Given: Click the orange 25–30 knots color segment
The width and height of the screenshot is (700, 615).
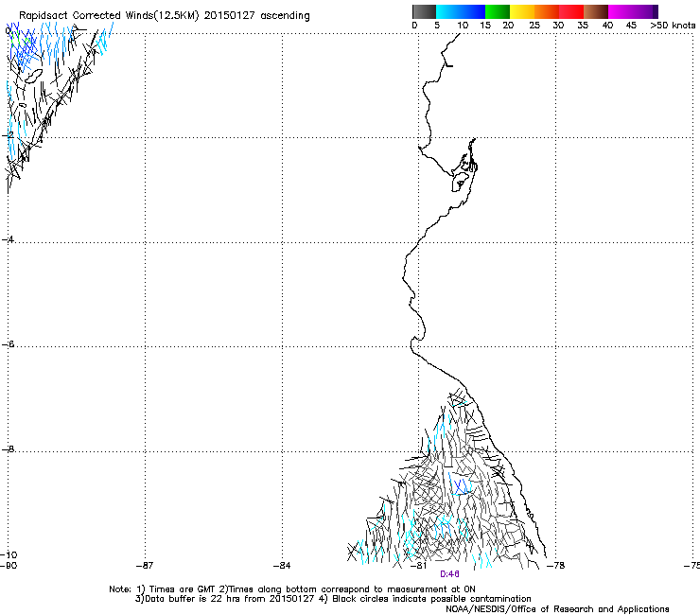Looking at the screenshot, I should tap(547, 11).
